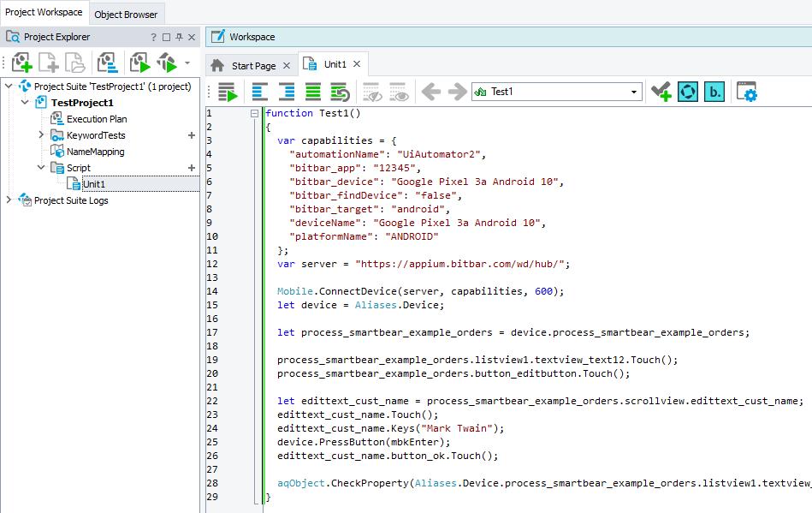812x513 pixels.
Task: Run the current routine from editor toolbar
Action: pos(227,92)
